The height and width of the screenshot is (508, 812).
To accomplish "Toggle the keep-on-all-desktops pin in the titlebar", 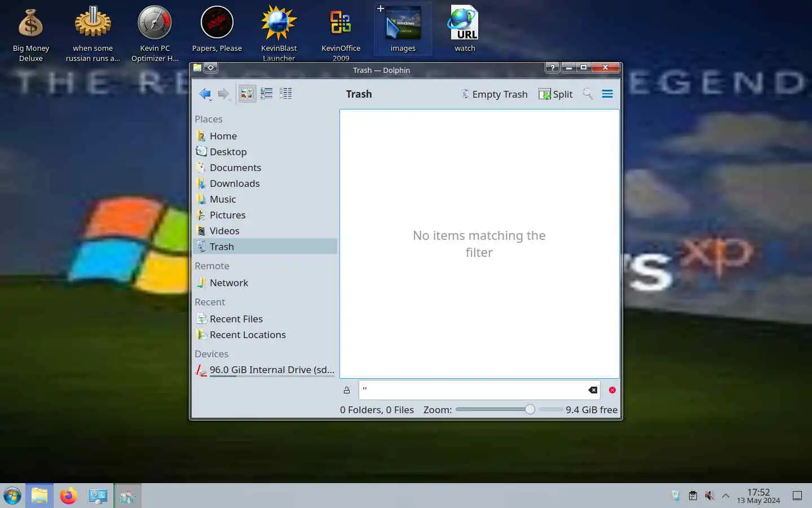I will pos(210,68).
